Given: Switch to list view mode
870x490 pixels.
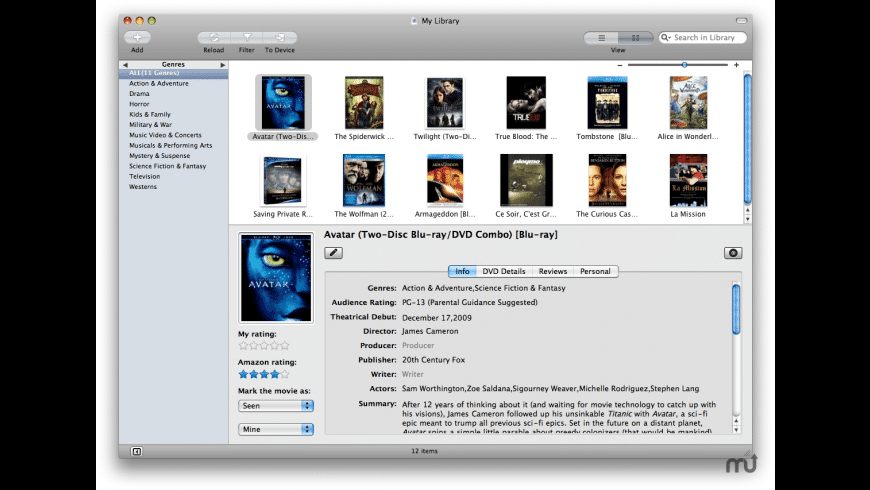Looking at the screenshot, I should tap(601, 38).
